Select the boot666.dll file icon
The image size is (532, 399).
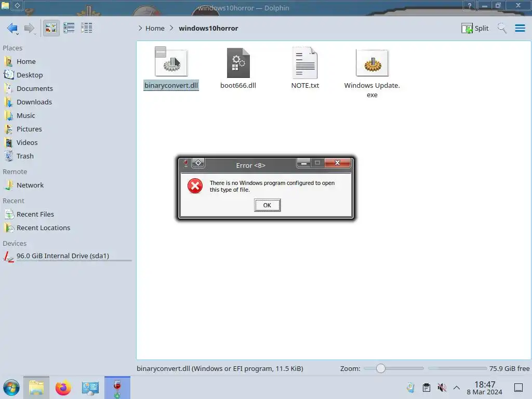coord(238,63)
